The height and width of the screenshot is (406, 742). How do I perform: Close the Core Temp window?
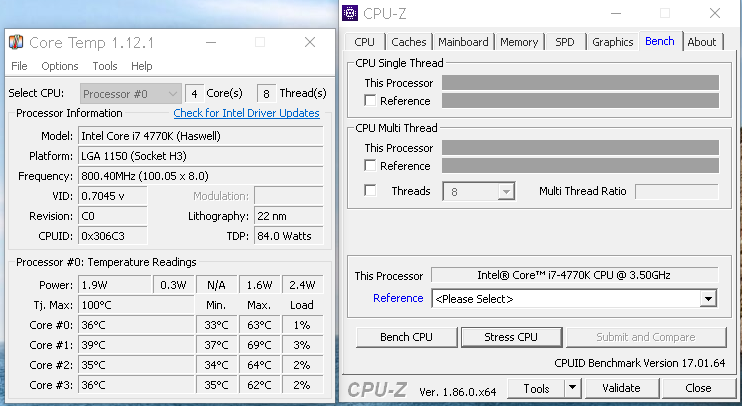coord(310,42)
